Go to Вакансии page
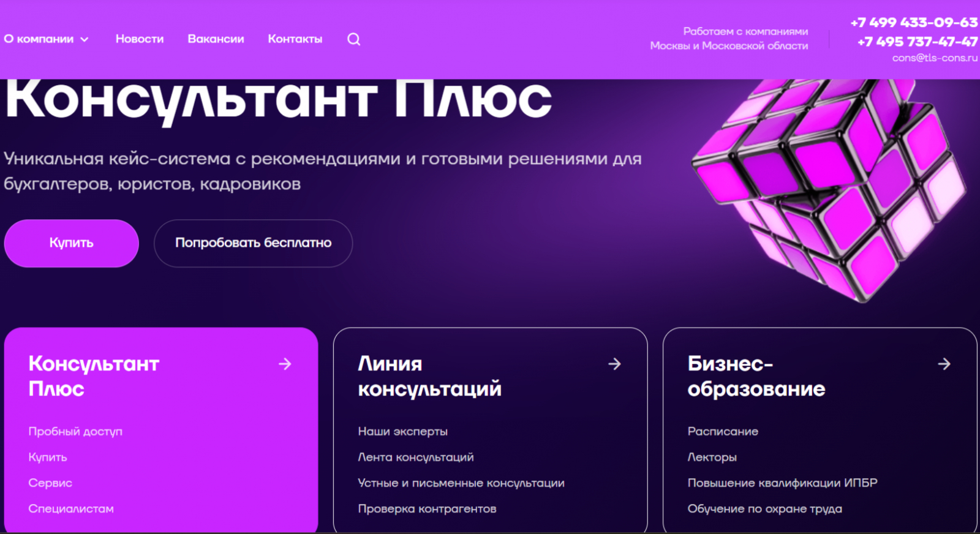Screen dimensions: 980x534 click(216, 39)
